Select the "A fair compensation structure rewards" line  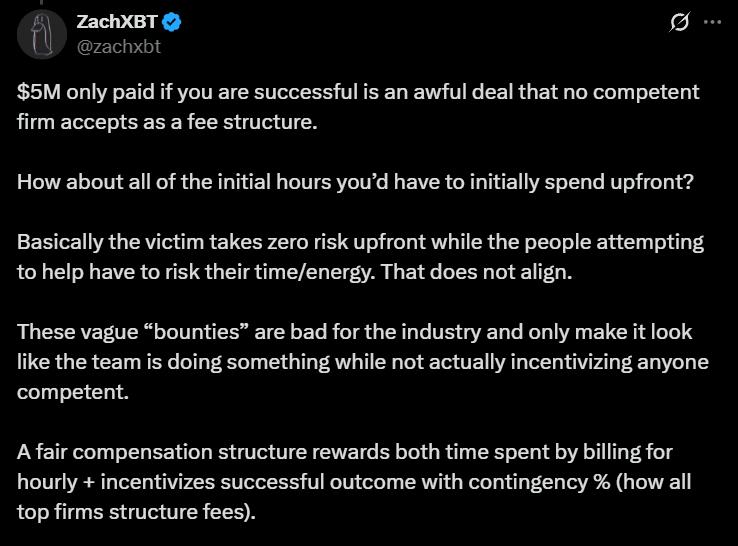(x=345, y=452)
